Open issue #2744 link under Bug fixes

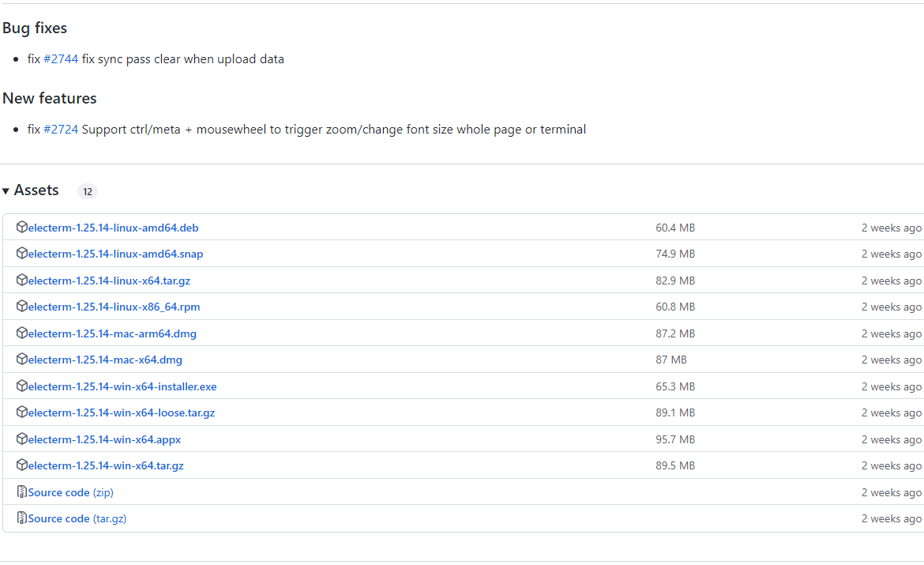pos(61,59)
